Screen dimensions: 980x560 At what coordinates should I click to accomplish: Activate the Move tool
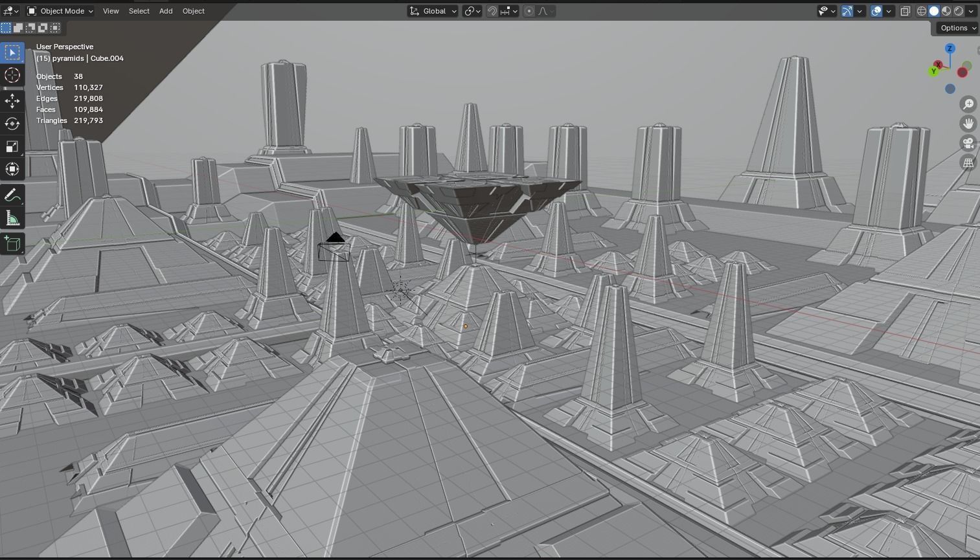(x=12, y=100)
